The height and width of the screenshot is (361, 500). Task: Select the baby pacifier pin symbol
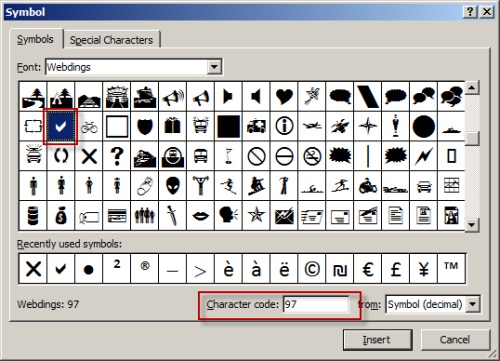click(145, 186)
